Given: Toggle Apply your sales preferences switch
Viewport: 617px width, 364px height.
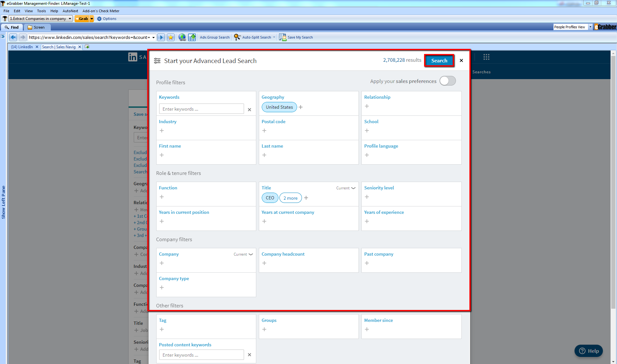Looking at the screenshot, I should pyautogui.click(x=448, y=81).
